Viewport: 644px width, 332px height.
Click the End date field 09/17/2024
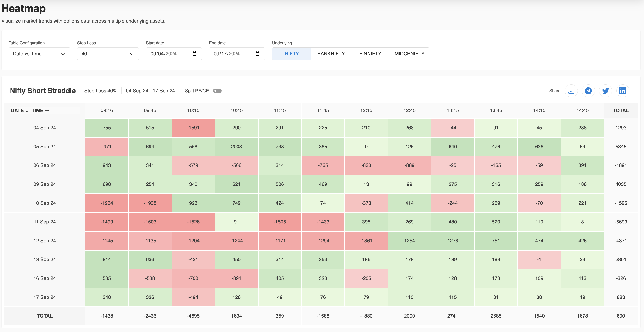(237, 54)
